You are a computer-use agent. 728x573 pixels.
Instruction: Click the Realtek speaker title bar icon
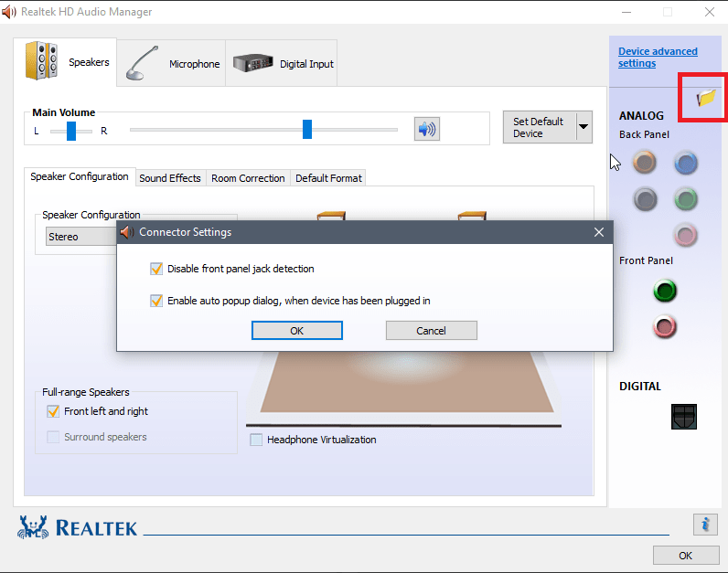coord(9,12)
